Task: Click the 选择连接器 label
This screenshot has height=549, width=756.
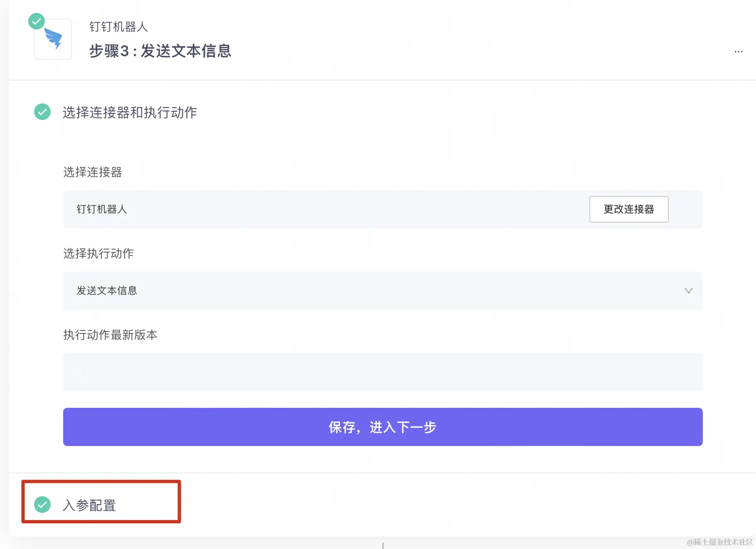Action: pos(93,172)
